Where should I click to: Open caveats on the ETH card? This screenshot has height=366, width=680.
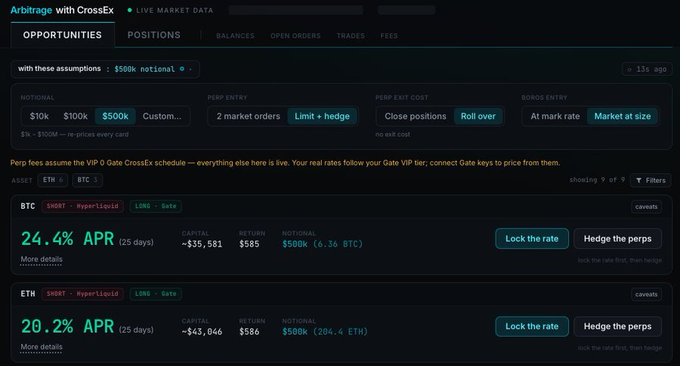click(x=646, y=294)
